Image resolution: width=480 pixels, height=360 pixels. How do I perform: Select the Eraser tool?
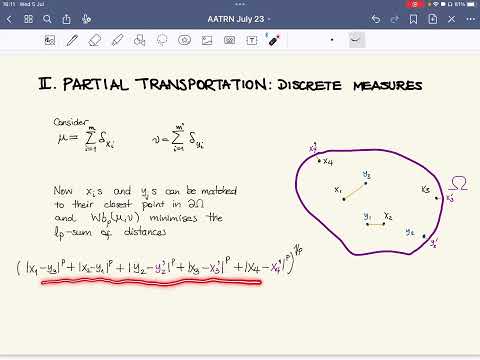(x=95, y=40)
